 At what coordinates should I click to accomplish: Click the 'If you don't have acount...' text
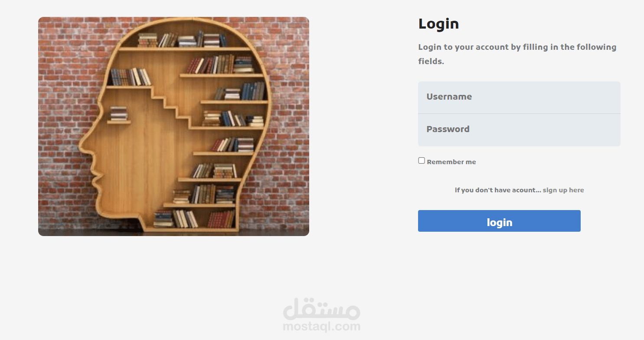498,190
